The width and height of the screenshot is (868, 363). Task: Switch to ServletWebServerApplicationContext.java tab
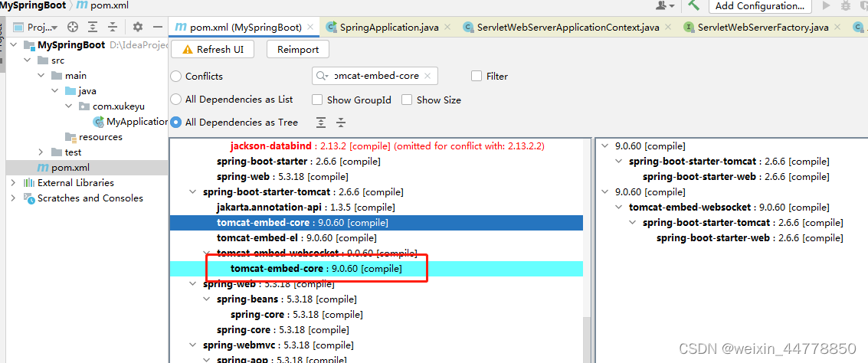click(568, 27)
